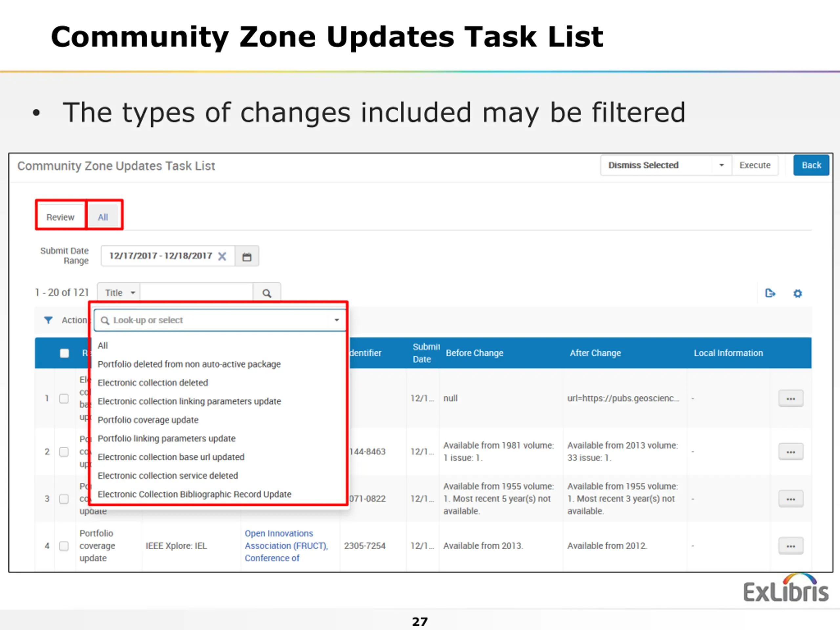Switch to the Review tab

[60, 217]
